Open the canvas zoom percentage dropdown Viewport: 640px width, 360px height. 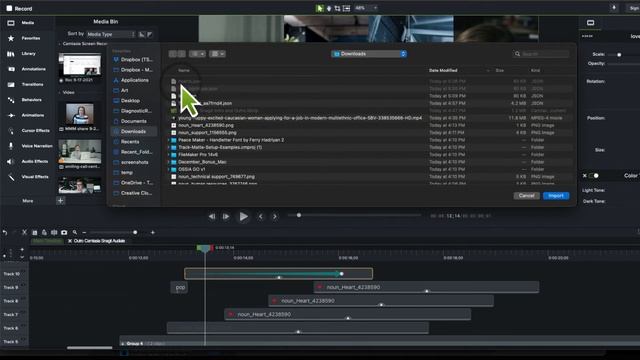coord(366,8)
